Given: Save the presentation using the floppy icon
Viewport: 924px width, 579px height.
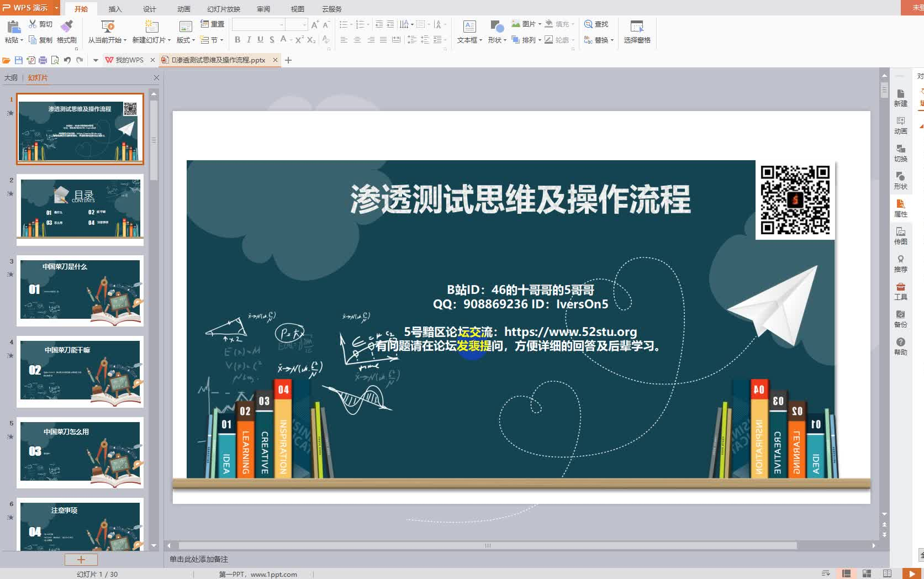Looking at the screenshot, I should tap(19, 60).
